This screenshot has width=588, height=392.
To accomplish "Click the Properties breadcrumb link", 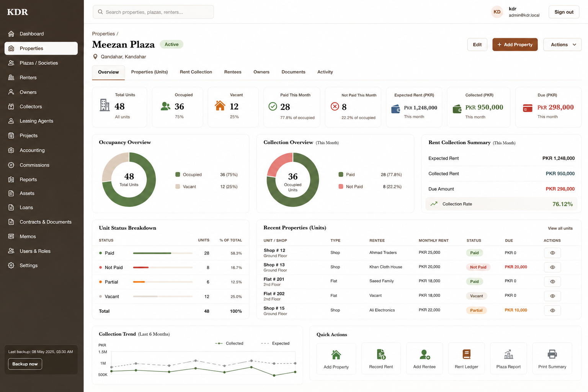I will (103, 34).
